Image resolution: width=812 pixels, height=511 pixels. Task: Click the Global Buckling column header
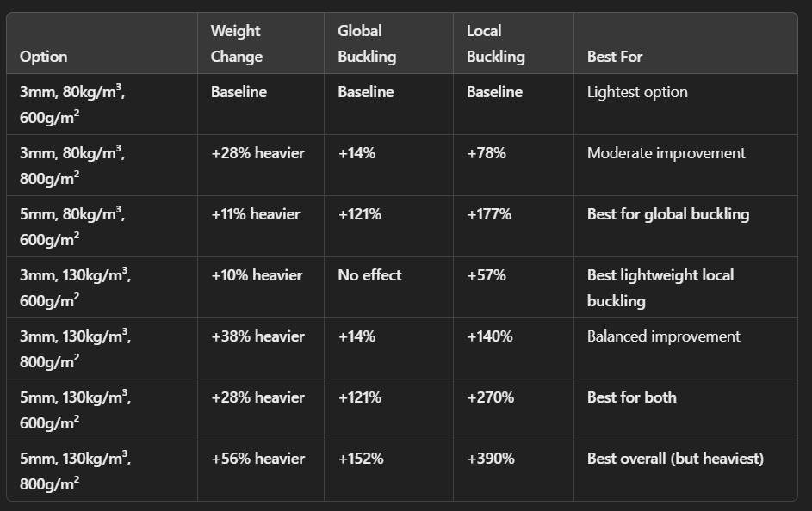367,44
